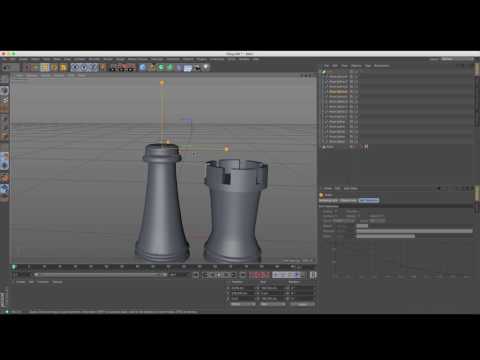The height and width of the screenshot is (360, 480).
Task: Click the green Array modeling icon
Action: coord(170,68)
